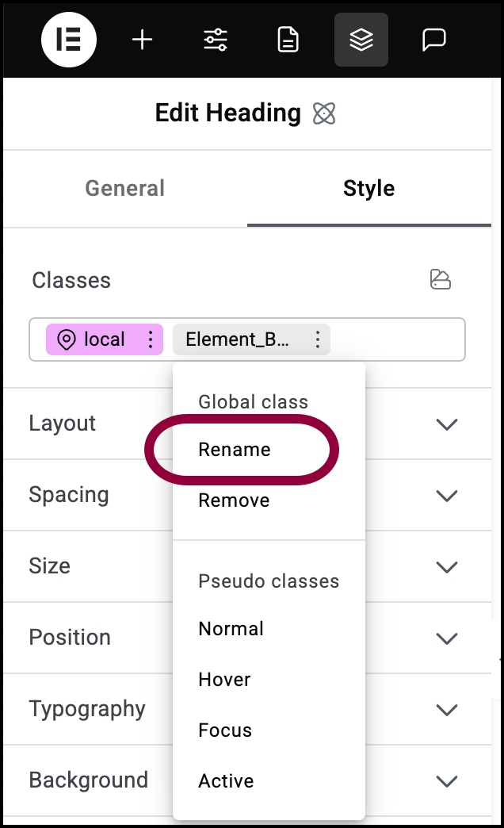Viewport: 504px width, 828px height.
Task: Expand the Layout section chevron
Action: (x=446, y=424)
